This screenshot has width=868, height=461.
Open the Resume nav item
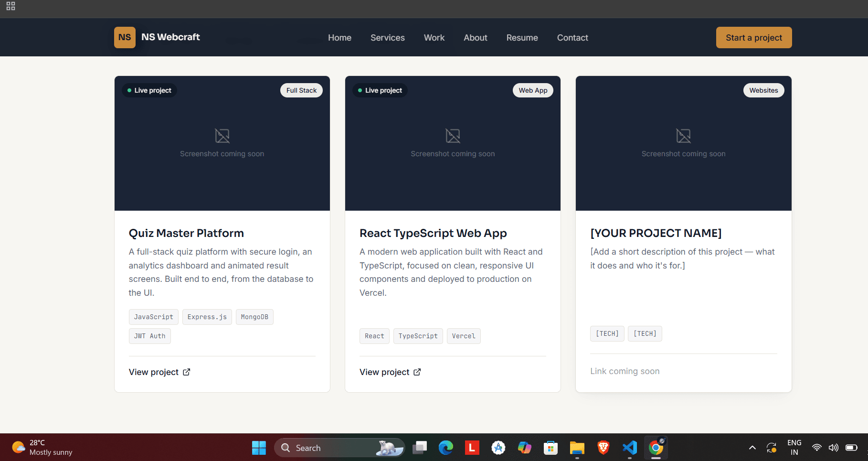[522, 38]
